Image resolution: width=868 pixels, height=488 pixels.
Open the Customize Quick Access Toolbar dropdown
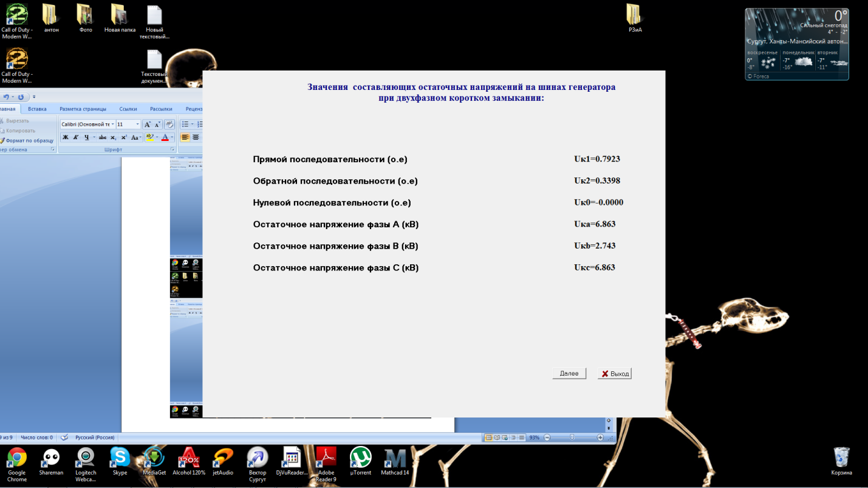(x=34, y=97)
